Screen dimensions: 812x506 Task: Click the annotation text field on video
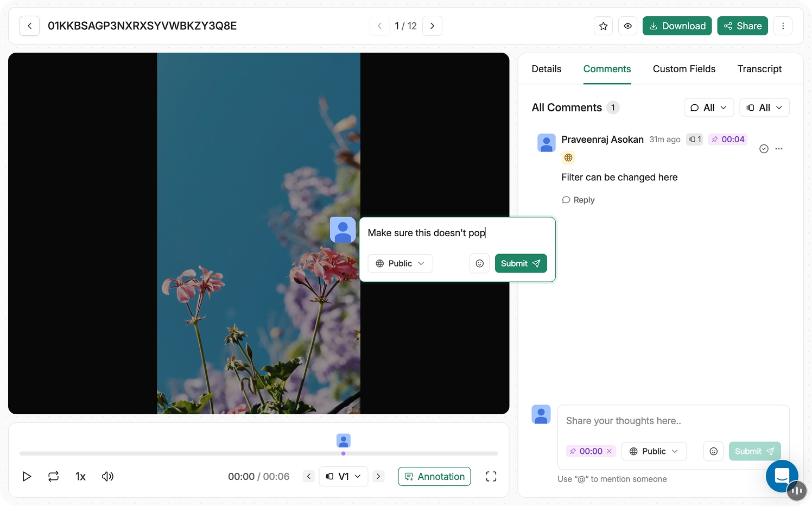[458, 233]
